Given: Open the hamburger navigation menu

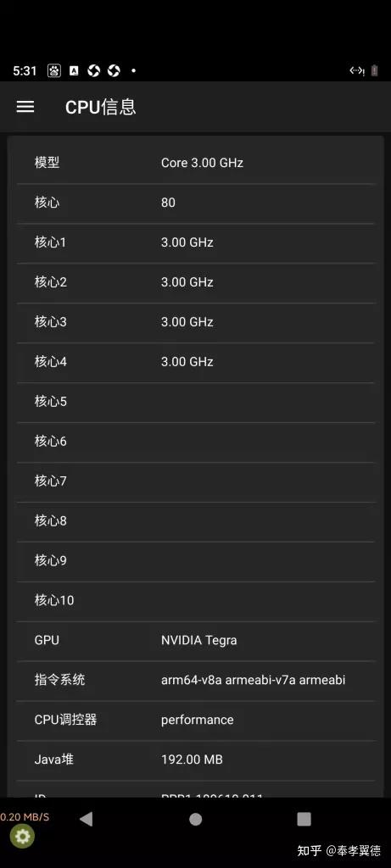Looking at the screenshot, I should (x=25, y=107).
